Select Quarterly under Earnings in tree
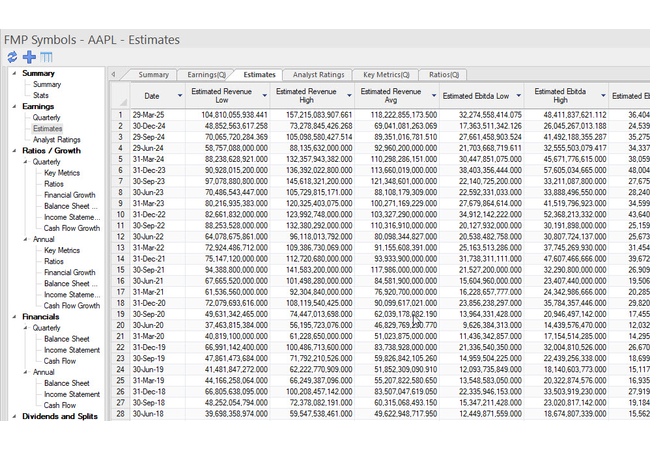 46,118
